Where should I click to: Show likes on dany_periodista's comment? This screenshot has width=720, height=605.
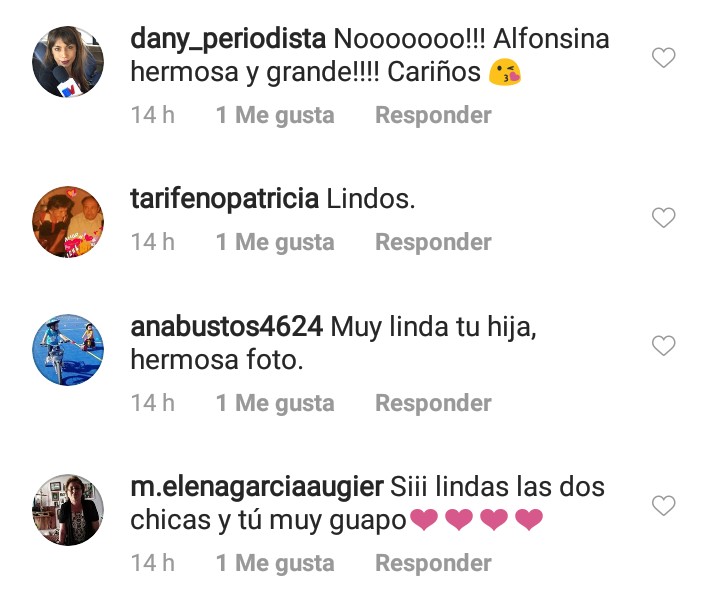coord(275,115)
